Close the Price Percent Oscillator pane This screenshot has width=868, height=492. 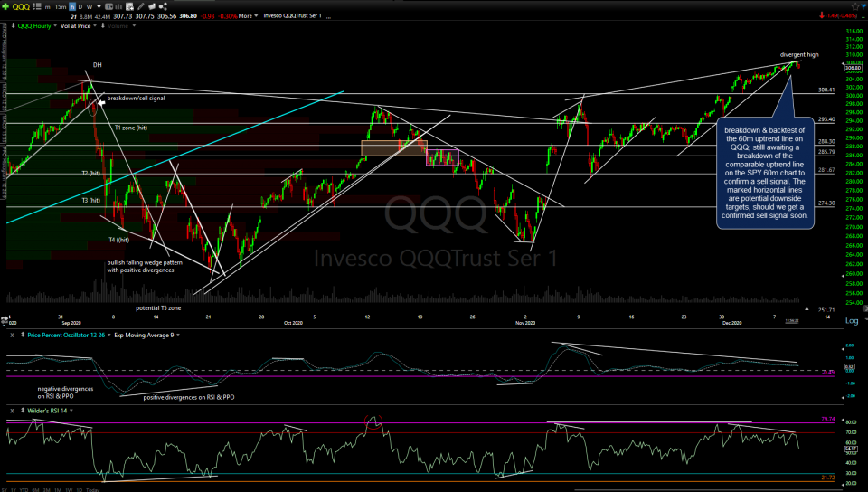coord(12,335)
